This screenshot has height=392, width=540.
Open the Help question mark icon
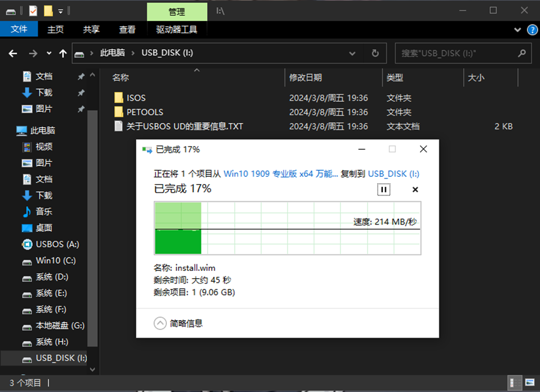pos(532,29)
